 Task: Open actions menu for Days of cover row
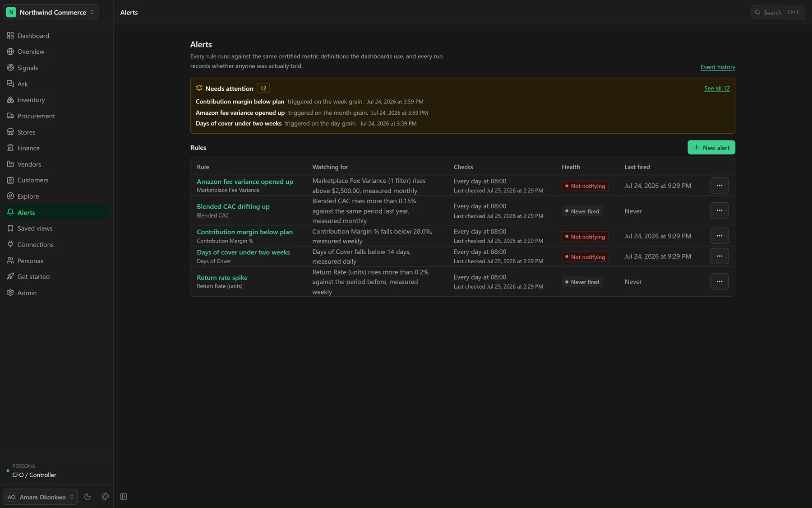pos(720,256)
